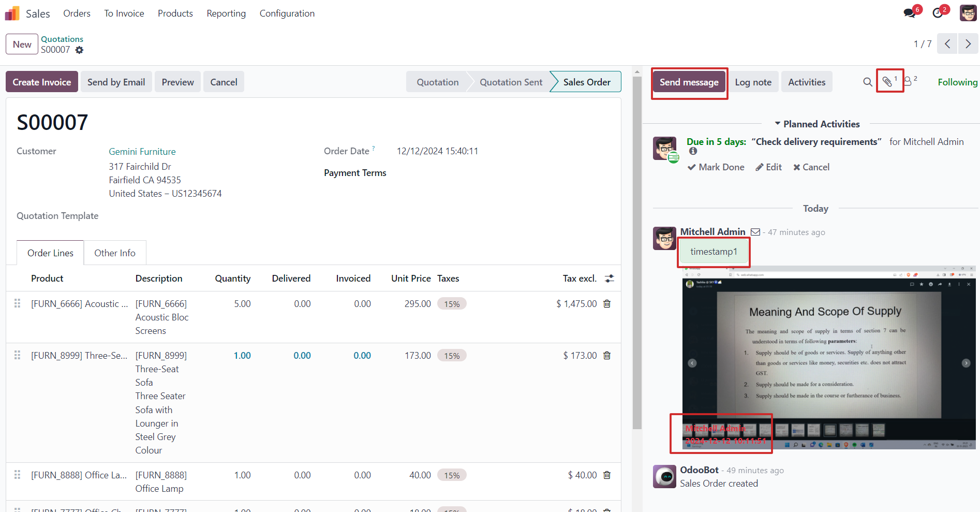The height and width of the screenshot is (512, 980).
Task: Delete the Acoustic Bloc Screens order line
Action: pyautogui.click(x=607, y=304)
